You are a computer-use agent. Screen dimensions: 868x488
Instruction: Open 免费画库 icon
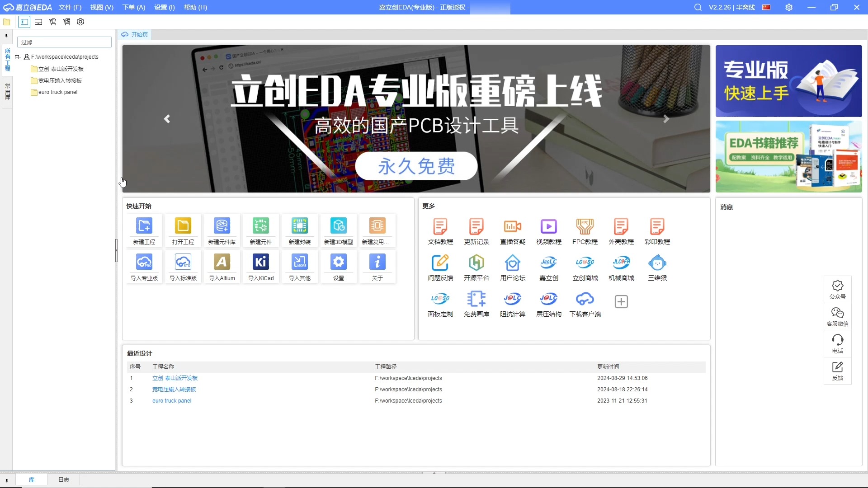476,299
